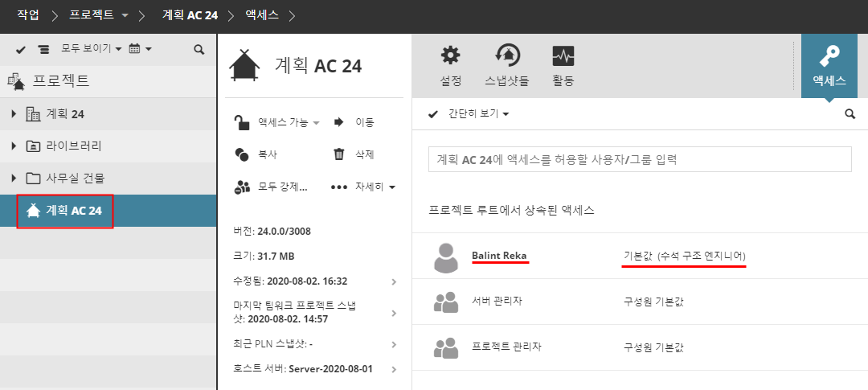
Task: Click the search magnifier in access panel
Action: pos(850,114)
